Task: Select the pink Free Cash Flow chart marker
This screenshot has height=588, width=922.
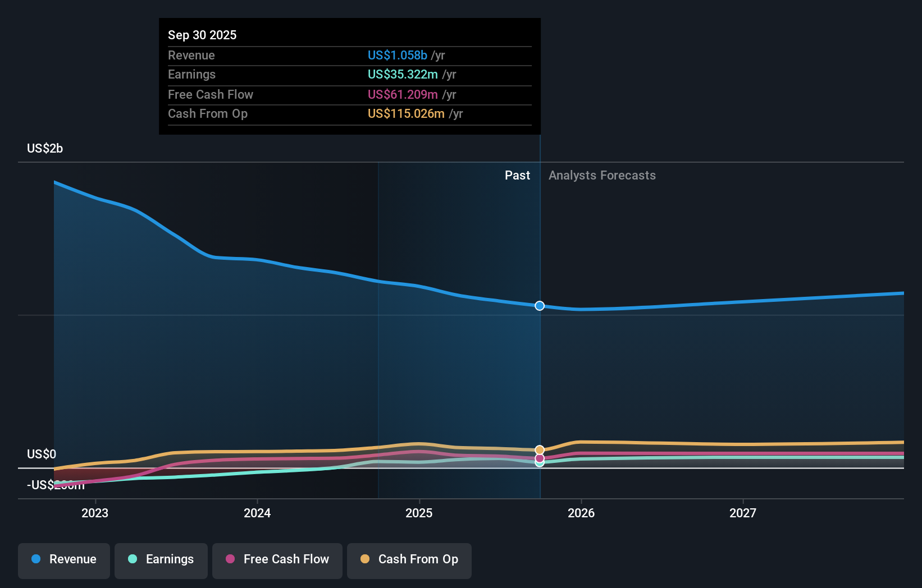Action: point(539,458)
